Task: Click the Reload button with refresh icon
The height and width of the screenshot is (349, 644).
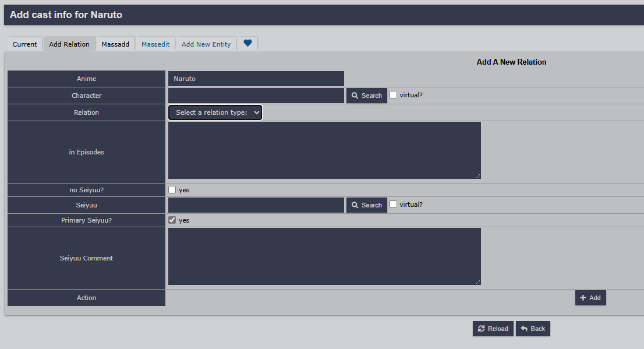Action: click(493, 329)
